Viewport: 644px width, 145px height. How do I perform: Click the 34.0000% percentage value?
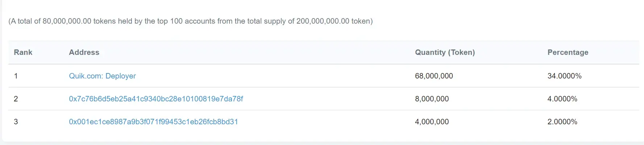point(564,76)
